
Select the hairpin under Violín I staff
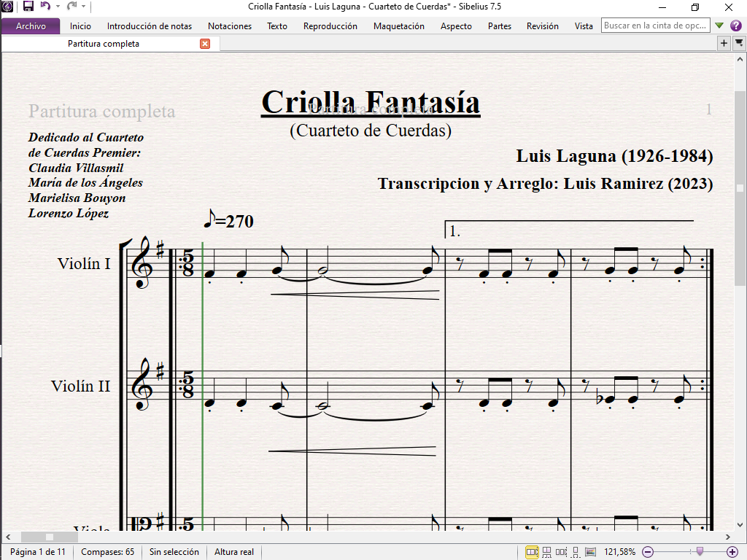click(x=355, y=296)
